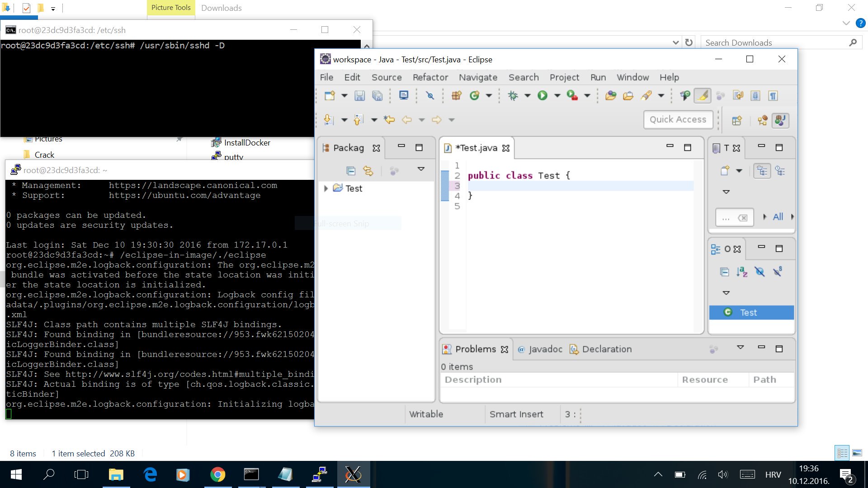Open the Navigate menu

coord(478,77)
